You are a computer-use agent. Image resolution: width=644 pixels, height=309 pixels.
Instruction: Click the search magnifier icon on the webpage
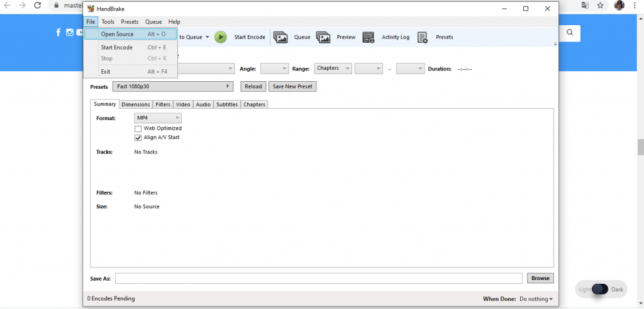point(570,33)
